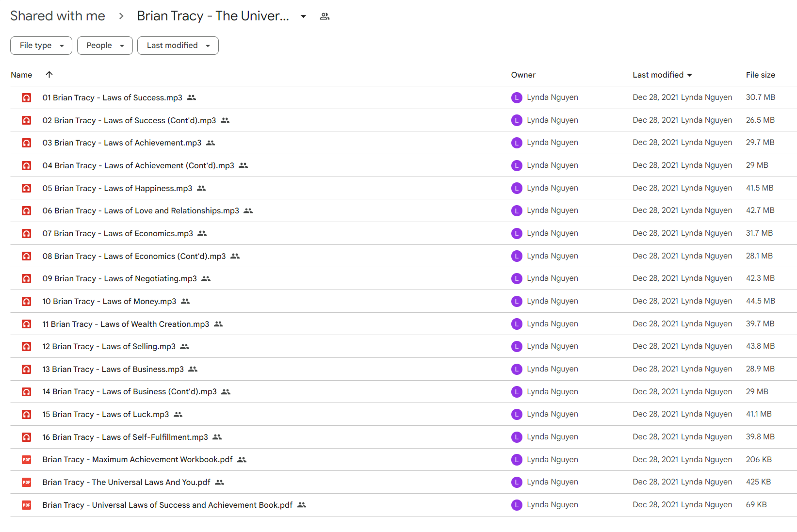Click PDF icon for Universal Laws of Success and Achievement Book.pdf
The image size is (797, 532).
[27, 505]
